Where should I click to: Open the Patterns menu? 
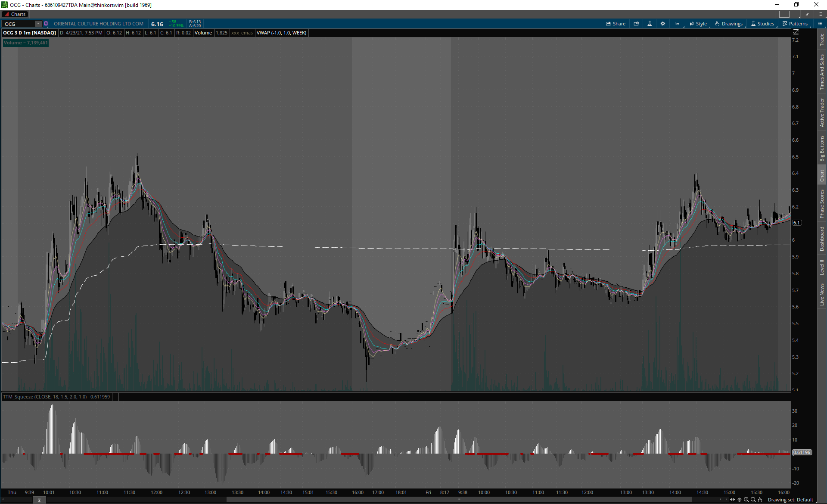795,24
